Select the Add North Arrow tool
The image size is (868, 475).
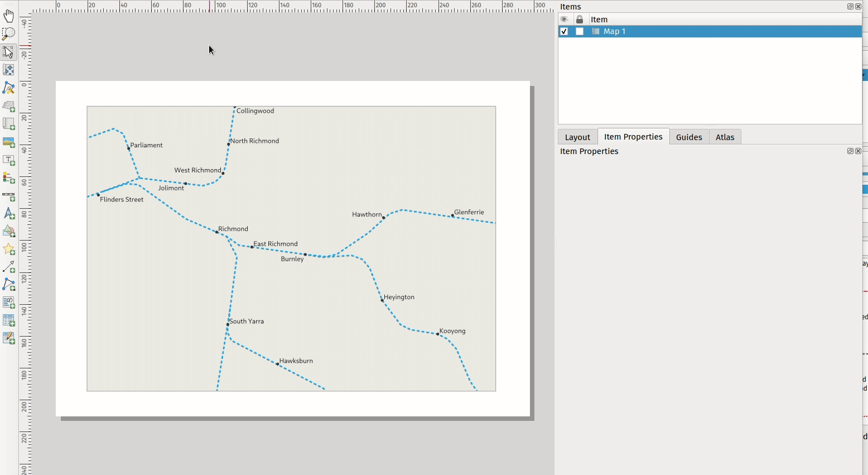[8, 214]
